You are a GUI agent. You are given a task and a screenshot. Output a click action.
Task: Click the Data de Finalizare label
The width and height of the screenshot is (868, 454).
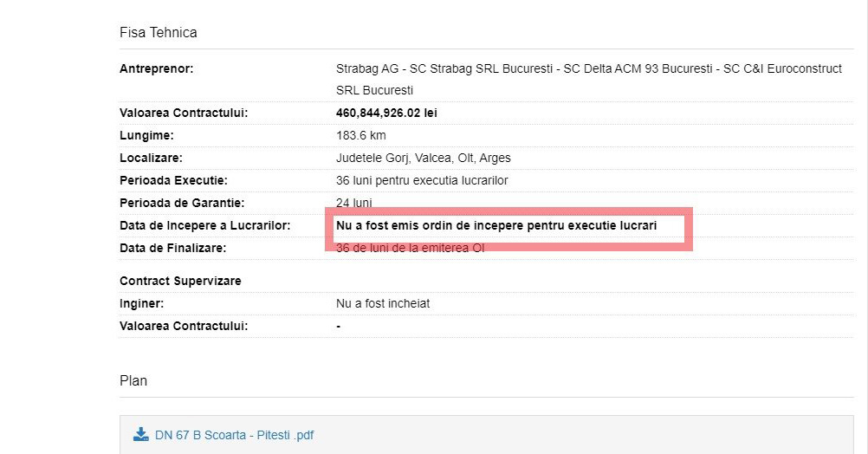click(172, 248)
